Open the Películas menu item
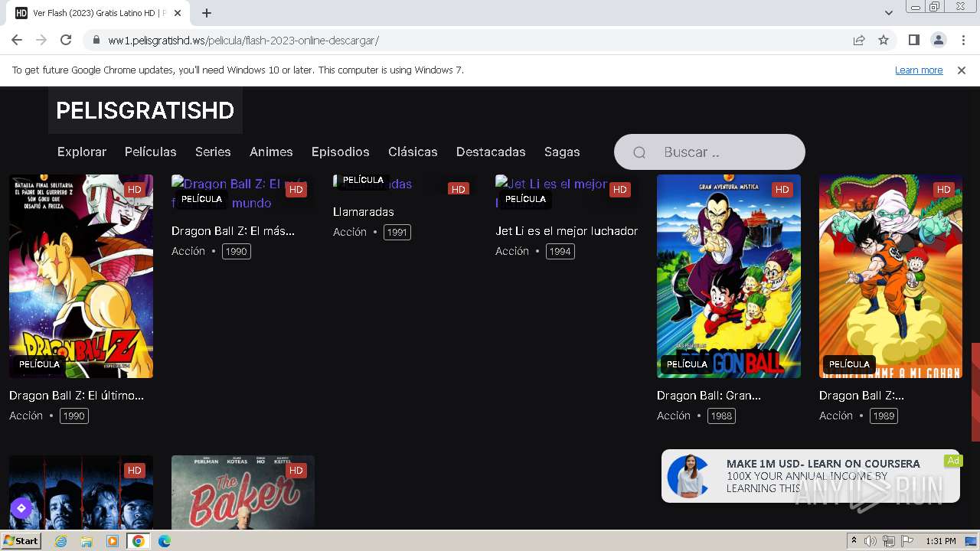Viewport: 980px width, 551px height. (151, 152)
